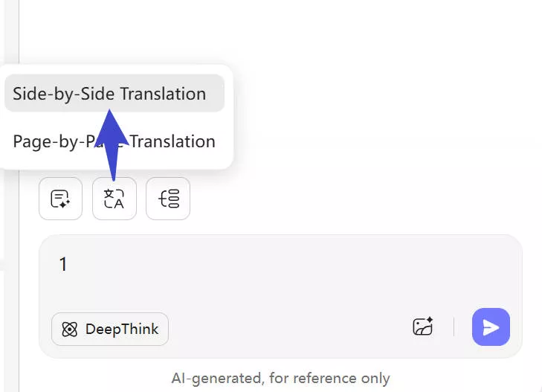Image resolution: width=542 pixels, height=392 pixels.
Task: Select Side-by-Side Translation option
Action: 109,94
